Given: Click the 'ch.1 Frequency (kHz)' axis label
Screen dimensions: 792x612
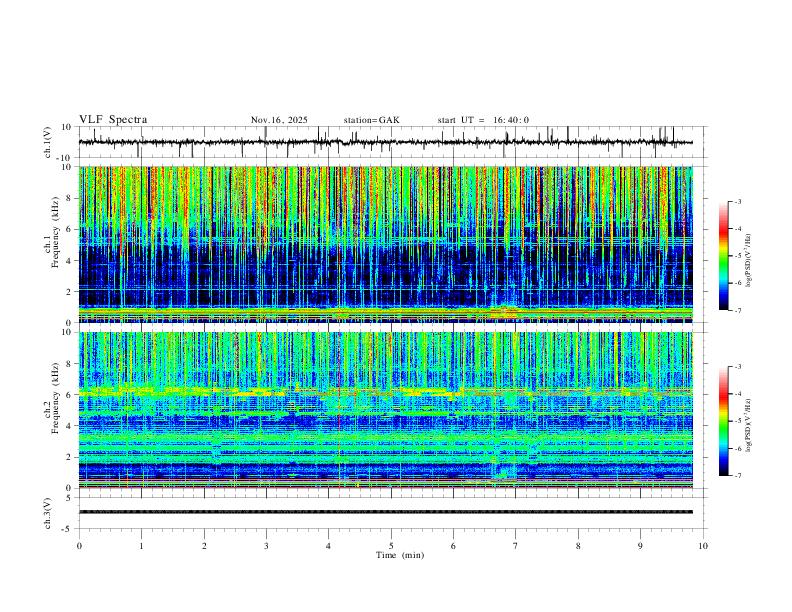Looking at the screenshot, I should (52, 233).
